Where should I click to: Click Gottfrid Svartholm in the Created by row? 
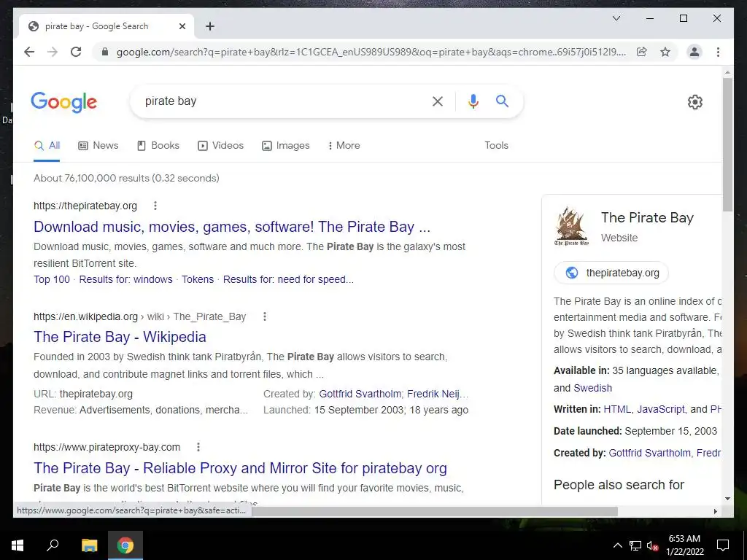tap(650, 453)
